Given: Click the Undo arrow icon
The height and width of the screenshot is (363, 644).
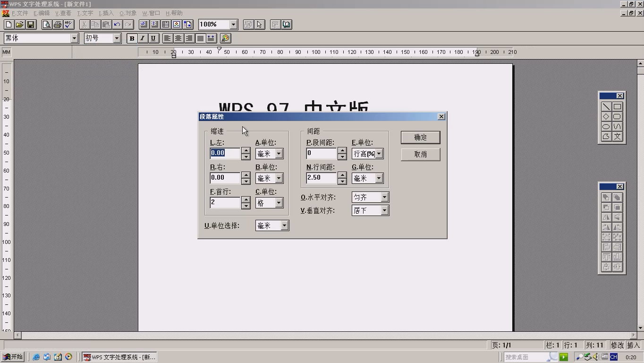Looking at the screenshot, I should [117, 25].
